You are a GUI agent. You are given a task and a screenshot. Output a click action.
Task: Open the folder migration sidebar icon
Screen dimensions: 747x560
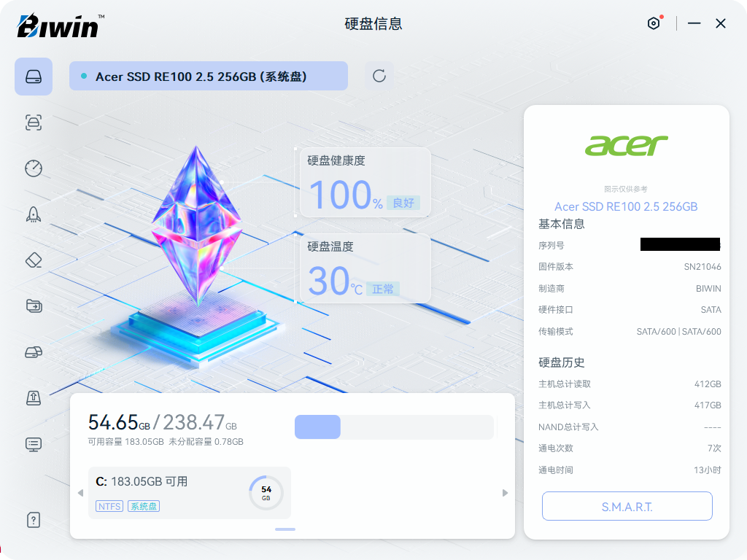coord(34,306)
